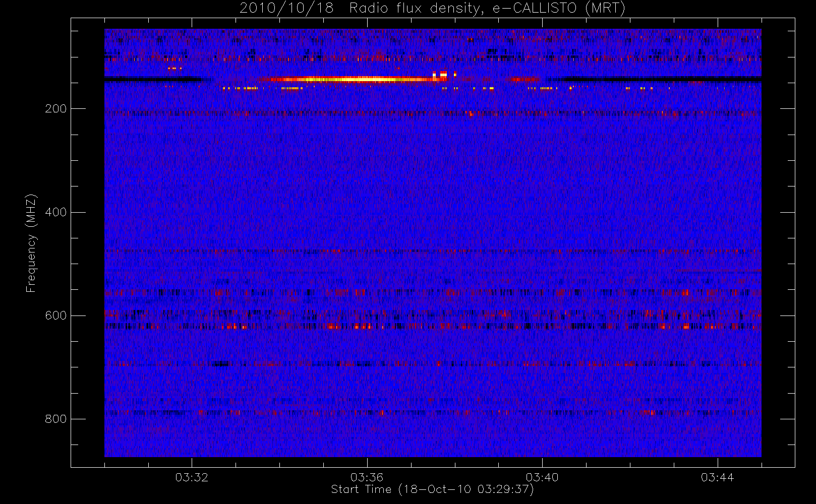Click the plot title '2010/10/18 Radio flux density, e-CALLISTO (MRT)'
Screen dimensions: 816x504
click(432, 9)
